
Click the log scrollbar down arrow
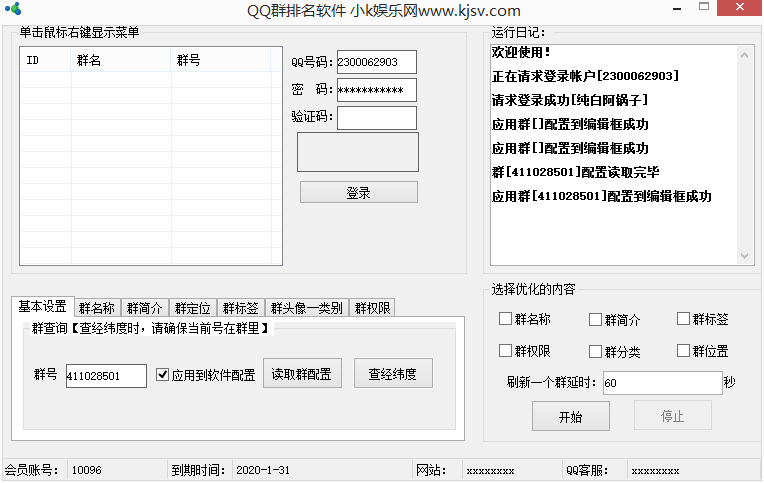744,255
